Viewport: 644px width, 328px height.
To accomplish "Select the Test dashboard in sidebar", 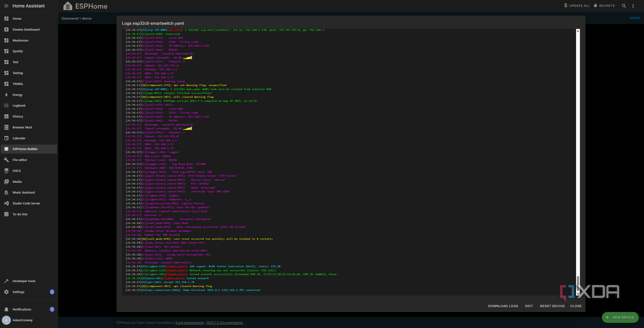I will pos(29,62).
